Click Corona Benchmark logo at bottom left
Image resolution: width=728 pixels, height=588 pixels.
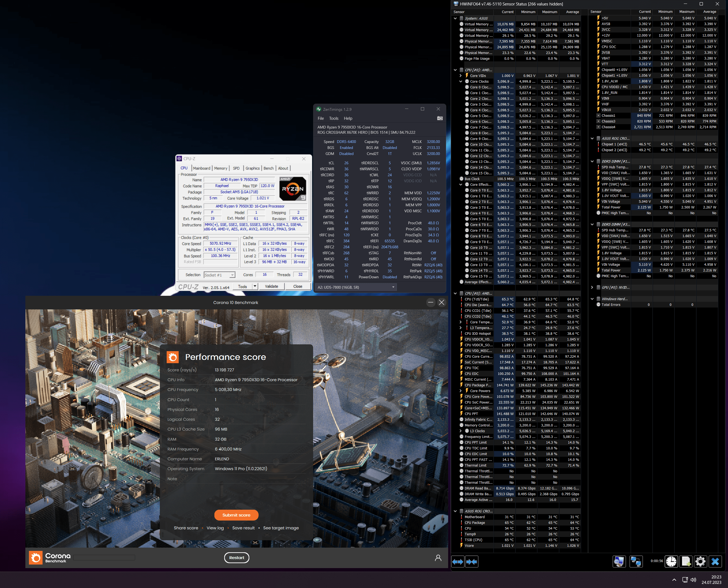pos(50,557)
